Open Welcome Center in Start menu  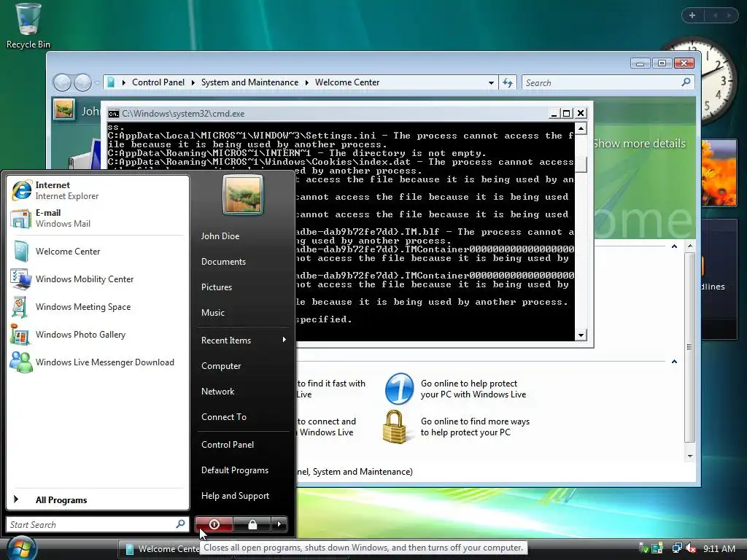click(98, 252)
